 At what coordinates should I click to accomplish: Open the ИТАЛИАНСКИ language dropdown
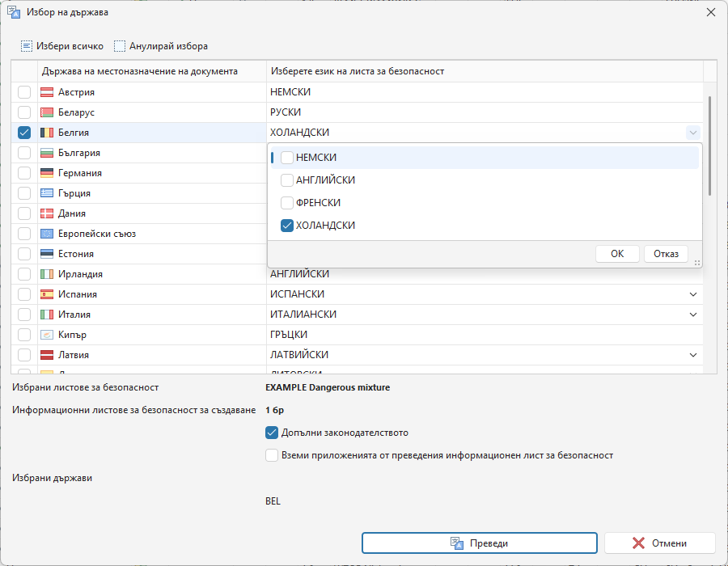[692, 315]
